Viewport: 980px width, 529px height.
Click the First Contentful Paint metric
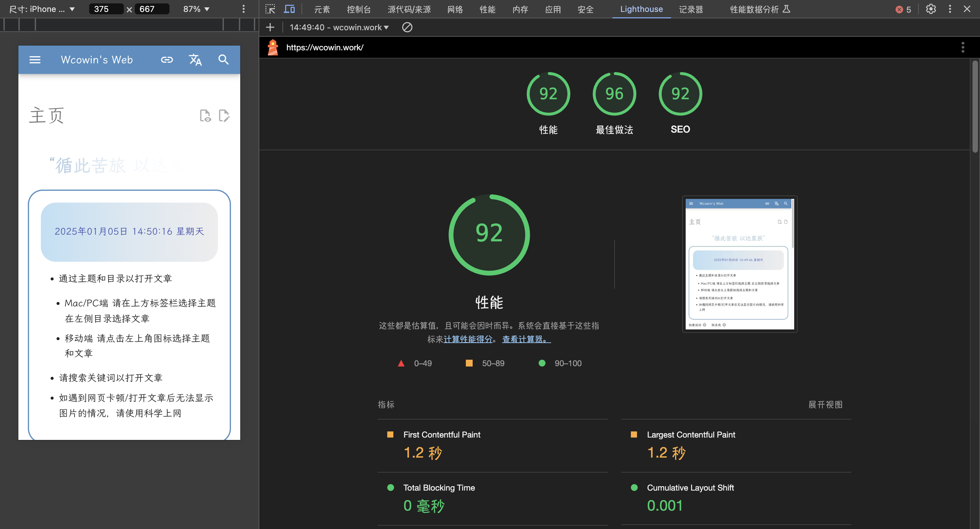pos(493,446)
